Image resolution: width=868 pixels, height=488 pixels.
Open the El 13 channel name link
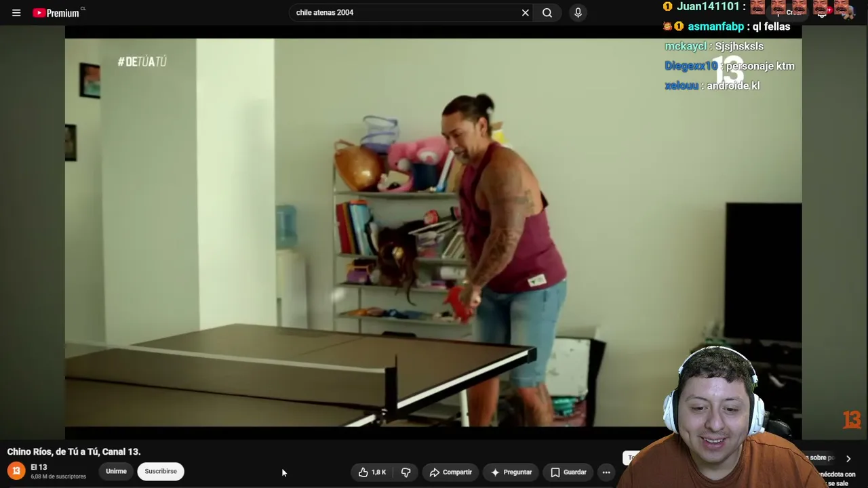tap(39, 467)
